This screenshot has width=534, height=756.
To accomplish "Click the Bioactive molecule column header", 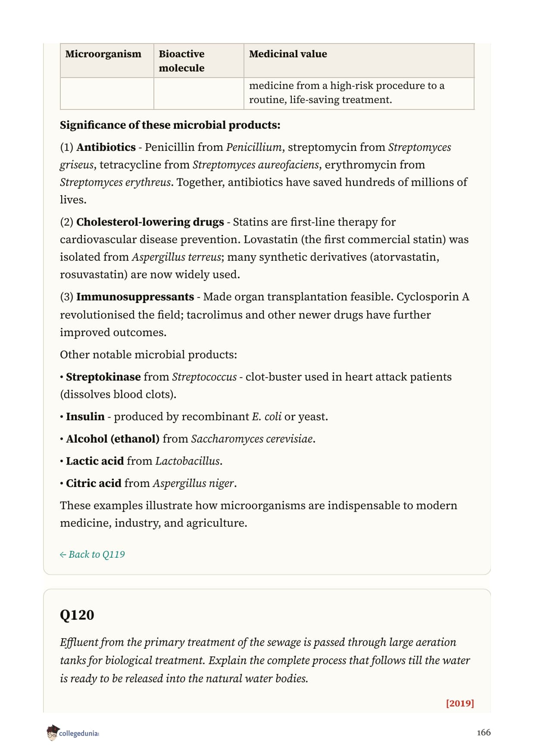I will pyautogui.click(x=199, y=61).
